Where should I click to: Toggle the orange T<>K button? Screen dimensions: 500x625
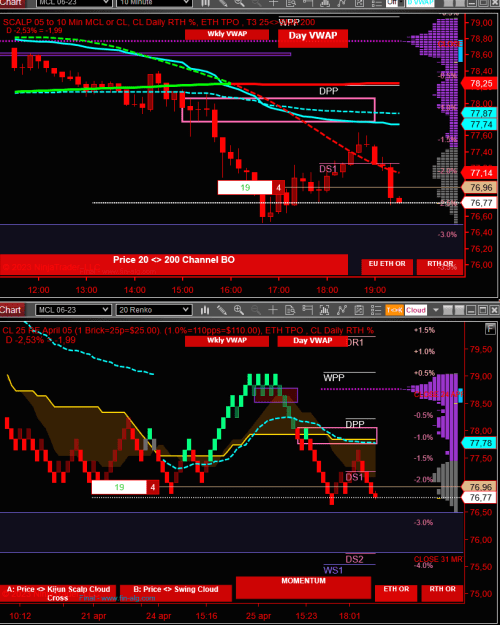[394, 310]
